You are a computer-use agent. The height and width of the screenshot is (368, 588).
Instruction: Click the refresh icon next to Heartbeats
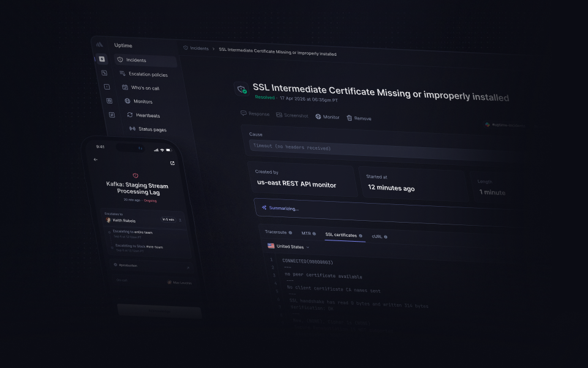[x=130, y=115]
